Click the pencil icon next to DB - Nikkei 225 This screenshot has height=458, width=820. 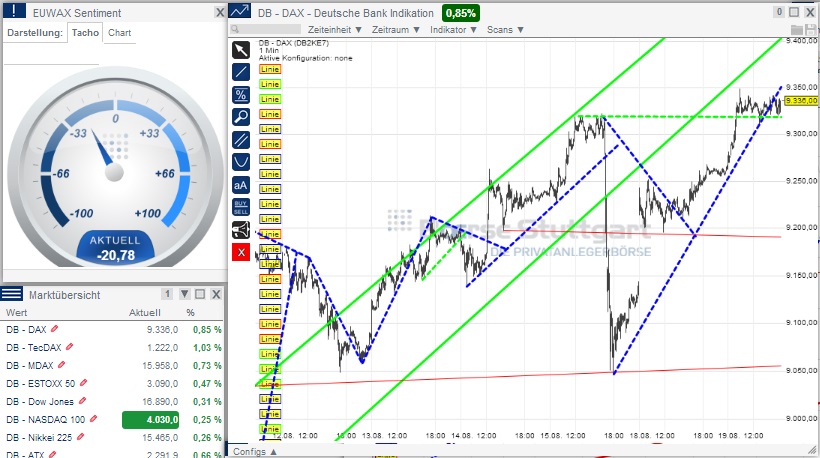[x=80, y=437]
